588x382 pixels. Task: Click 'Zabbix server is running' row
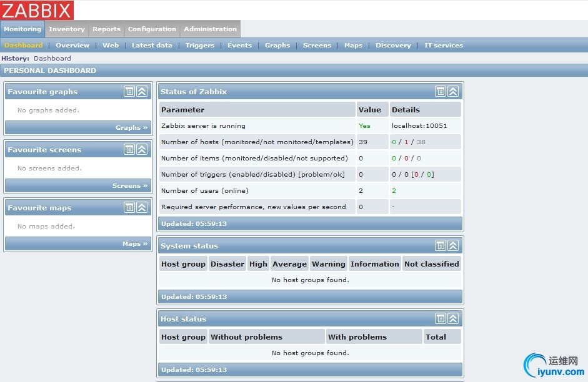(x=310, y=126)
